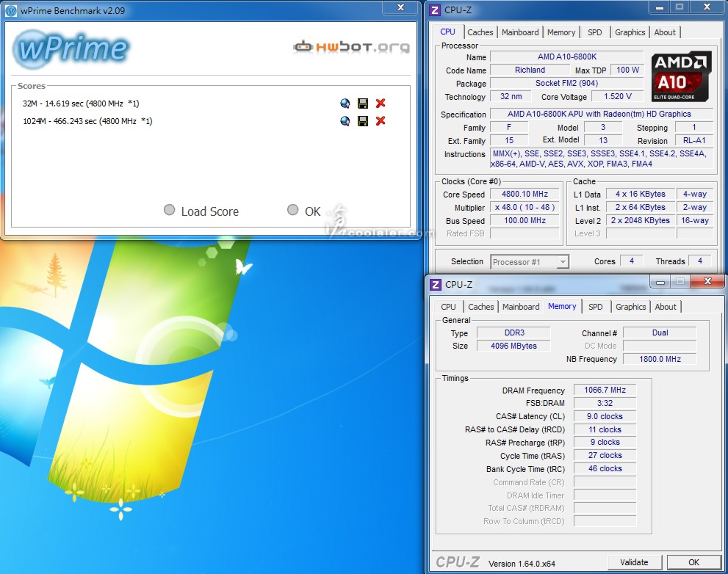Click the DRAM Frequency 1066.7 MHz value
728x574 pixels.
pos(605,390)
